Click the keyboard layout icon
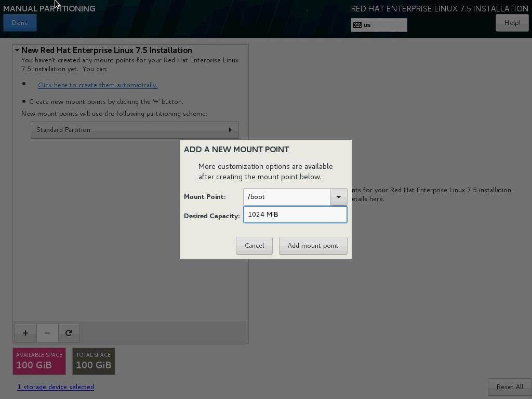The width and height of the screenshot is (532, 399). tap(357, 25)
